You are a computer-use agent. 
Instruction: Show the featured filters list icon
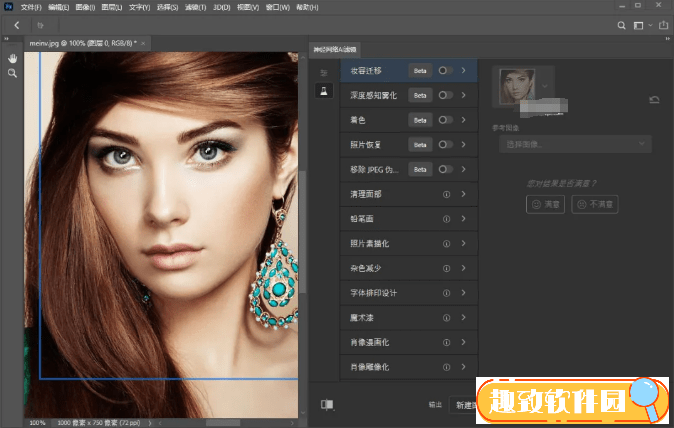pos(324,73)
